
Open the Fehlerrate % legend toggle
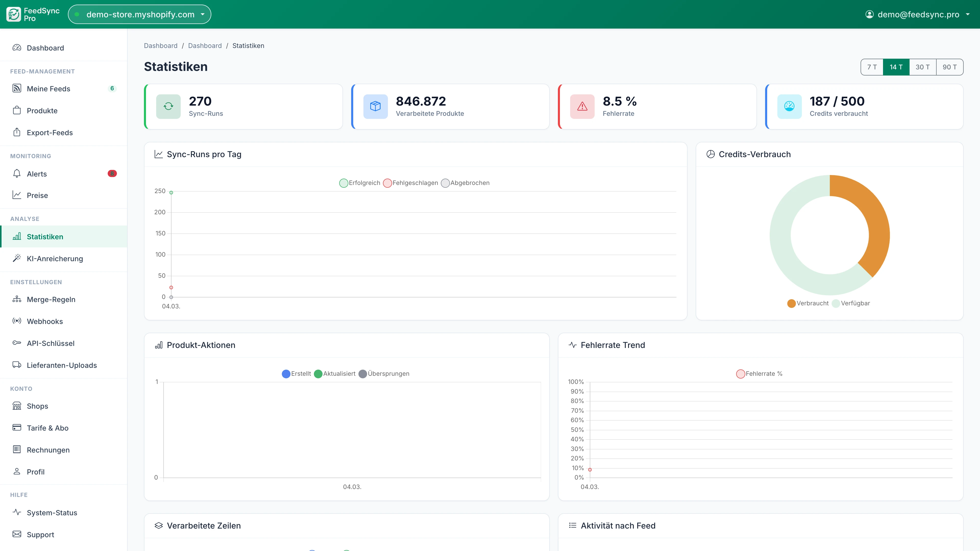759,373
